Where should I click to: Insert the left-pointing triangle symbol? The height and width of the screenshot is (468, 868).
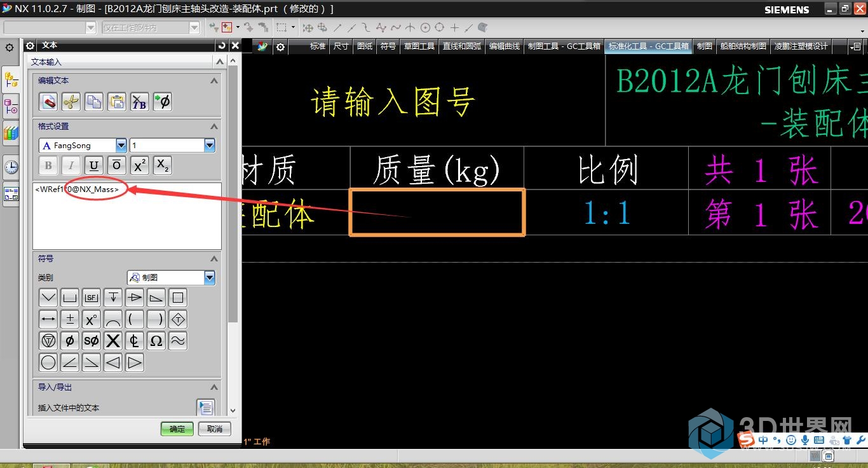[x=113, y=362]
